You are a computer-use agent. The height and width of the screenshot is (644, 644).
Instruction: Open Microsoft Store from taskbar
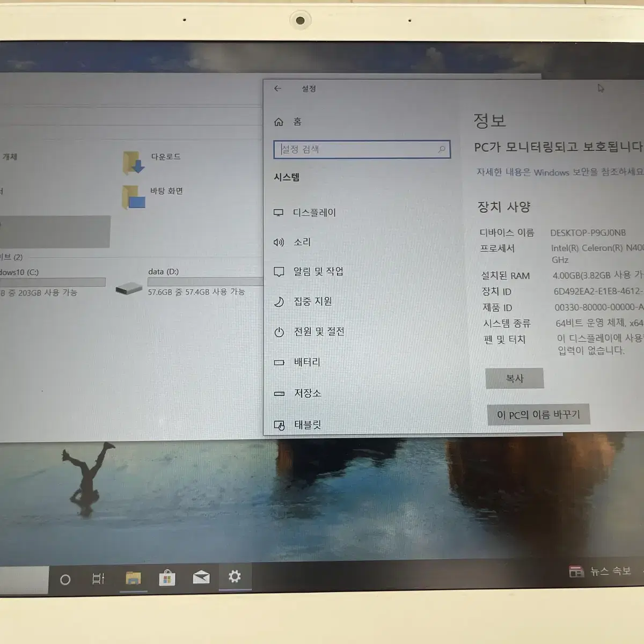click(x=167, y=578)
